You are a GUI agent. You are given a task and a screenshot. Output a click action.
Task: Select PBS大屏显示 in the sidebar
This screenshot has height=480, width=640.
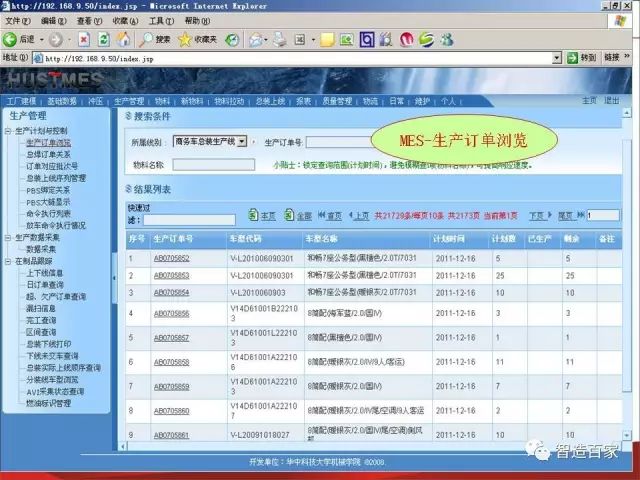48,202
